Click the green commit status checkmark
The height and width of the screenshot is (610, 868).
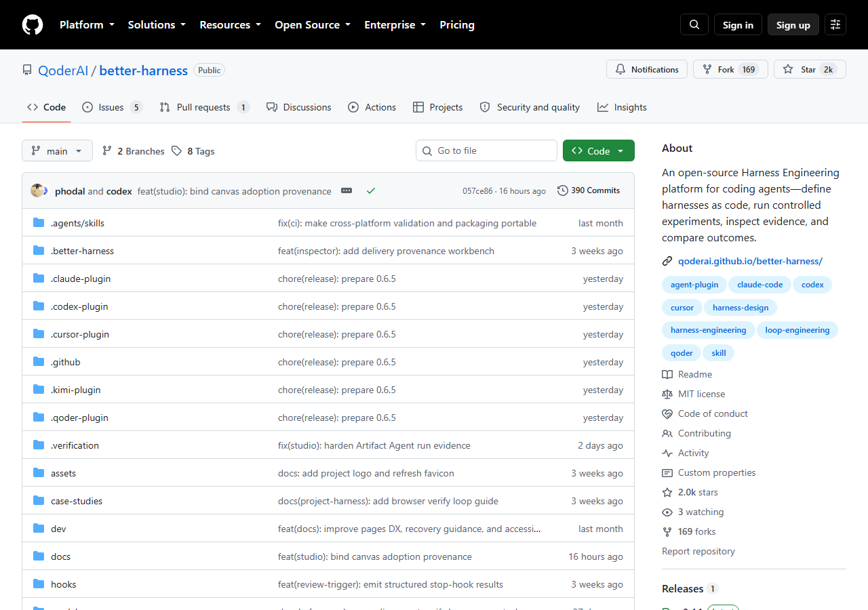click(371, 191)
